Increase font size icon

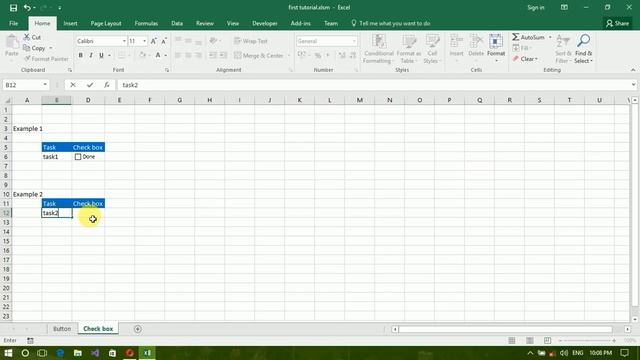pos(153,41)
